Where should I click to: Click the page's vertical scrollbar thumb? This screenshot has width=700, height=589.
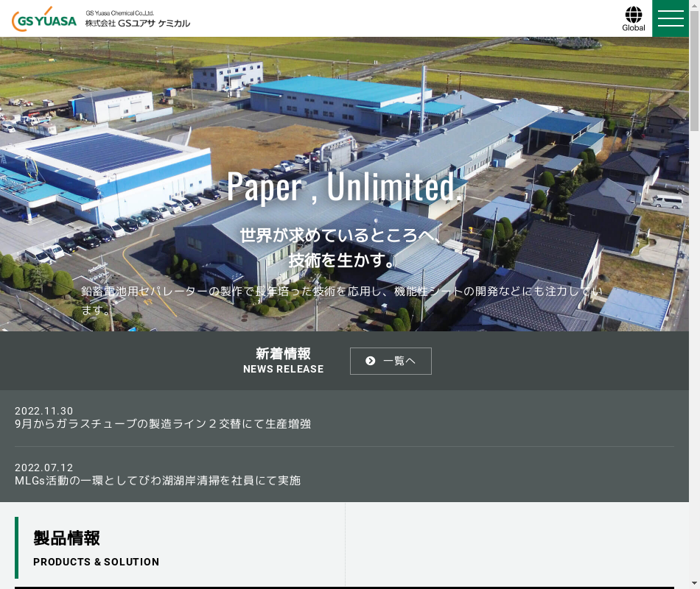point(694,74)
